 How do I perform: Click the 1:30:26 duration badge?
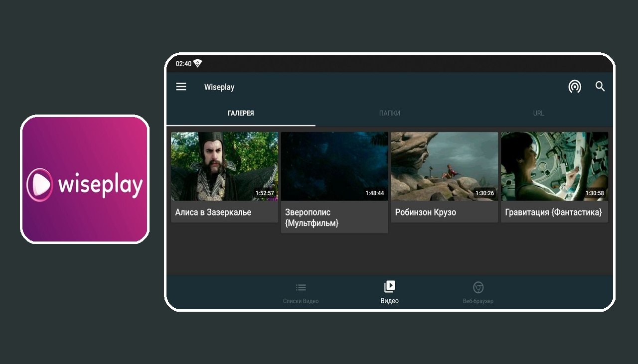[x=484, y=193]
